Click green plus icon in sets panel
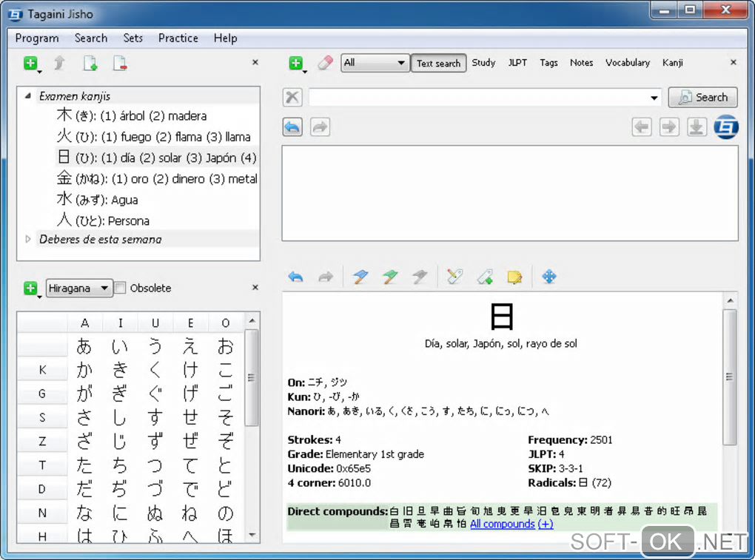This screenshot has height=560, width=755. (31, 63)
